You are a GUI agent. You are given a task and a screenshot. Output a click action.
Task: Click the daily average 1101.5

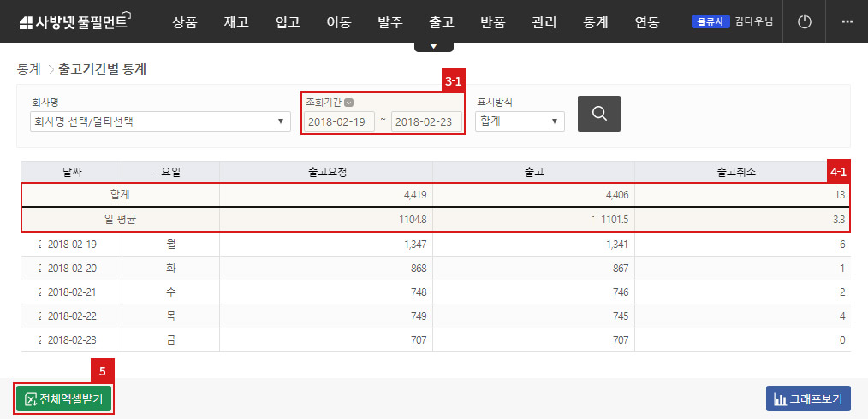615,220
